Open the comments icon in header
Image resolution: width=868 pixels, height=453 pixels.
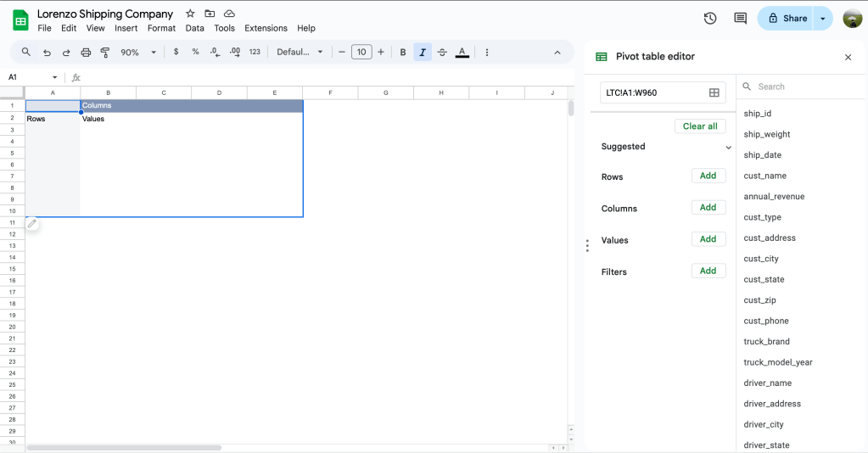(740, 18)
